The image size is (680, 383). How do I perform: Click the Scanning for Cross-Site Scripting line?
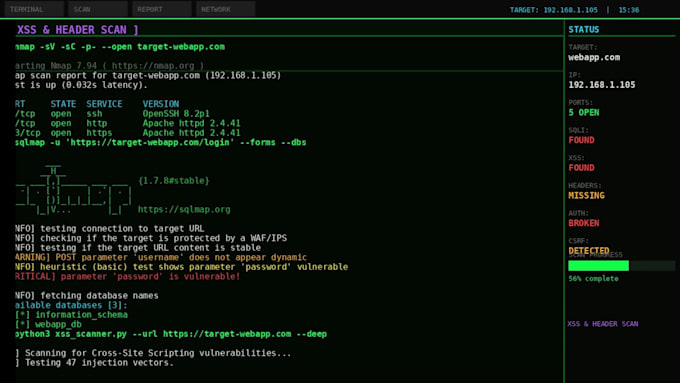(154, 353)
